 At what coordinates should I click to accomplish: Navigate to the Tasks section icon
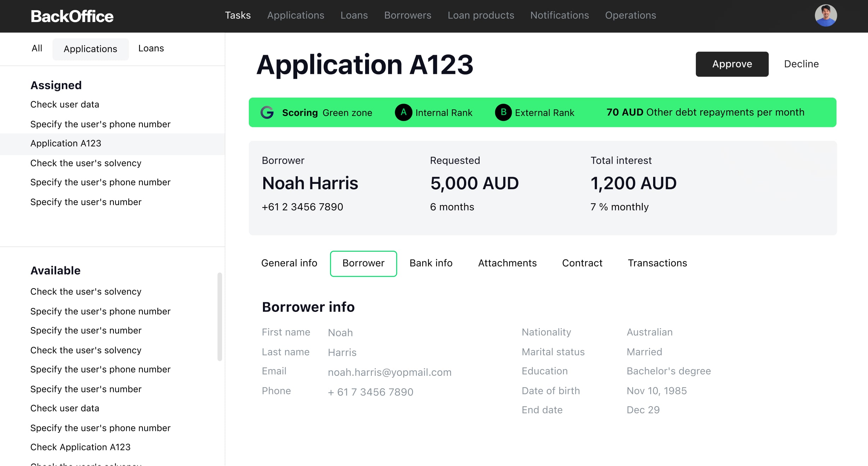pyautogui.click(x=237, y=16)
